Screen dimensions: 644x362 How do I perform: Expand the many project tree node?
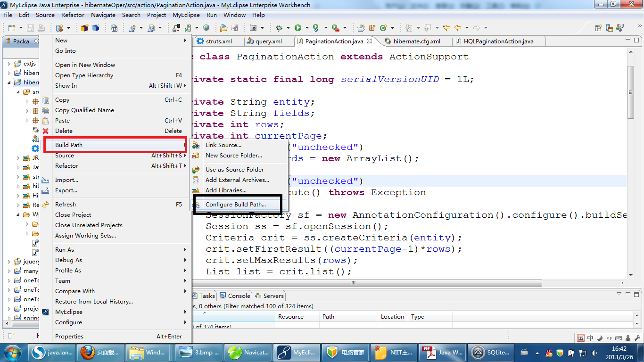[x=9, y=271]
